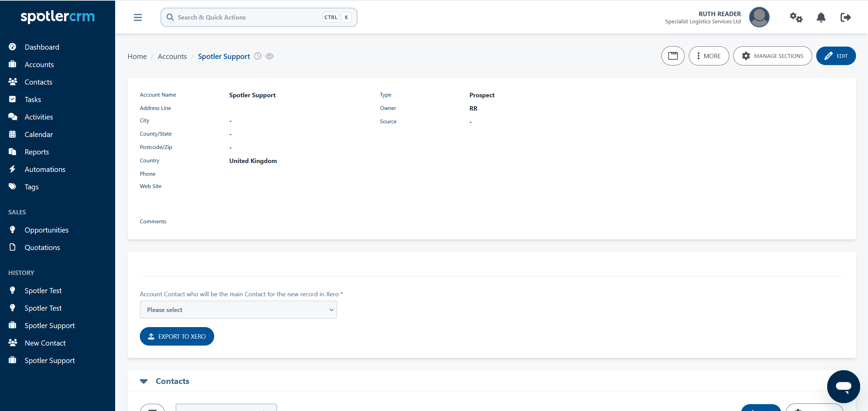Click the search magnifier icon

(170, 17)
